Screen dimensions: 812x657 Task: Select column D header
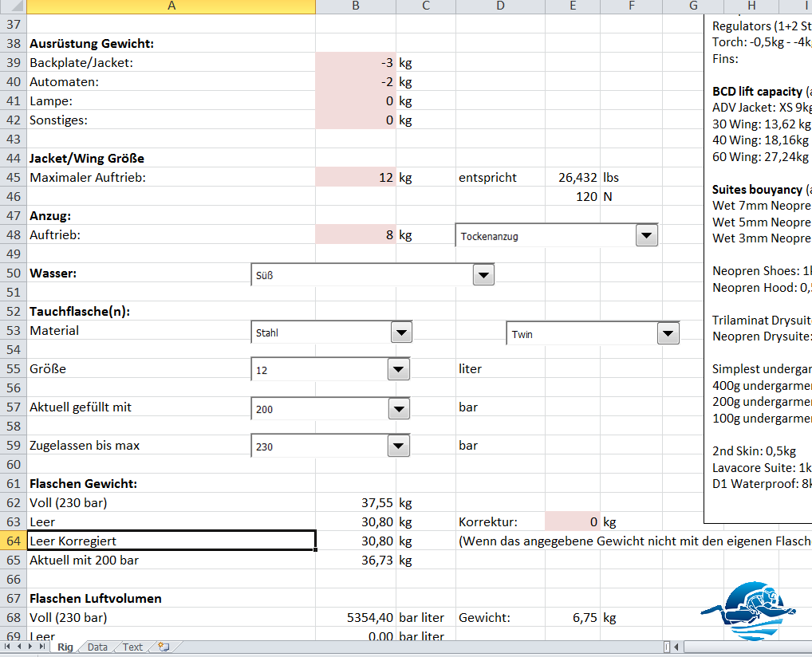point(499,6)
